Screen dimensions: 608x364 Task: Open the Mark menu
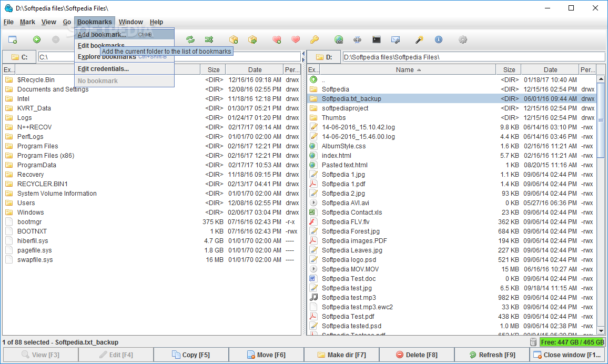tap(27, 22)
